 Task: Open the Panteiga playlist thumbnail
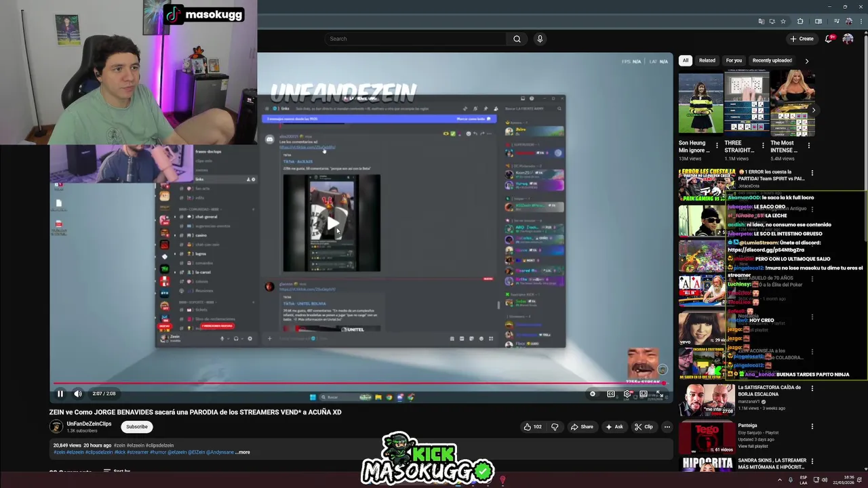tap(707, 438)
